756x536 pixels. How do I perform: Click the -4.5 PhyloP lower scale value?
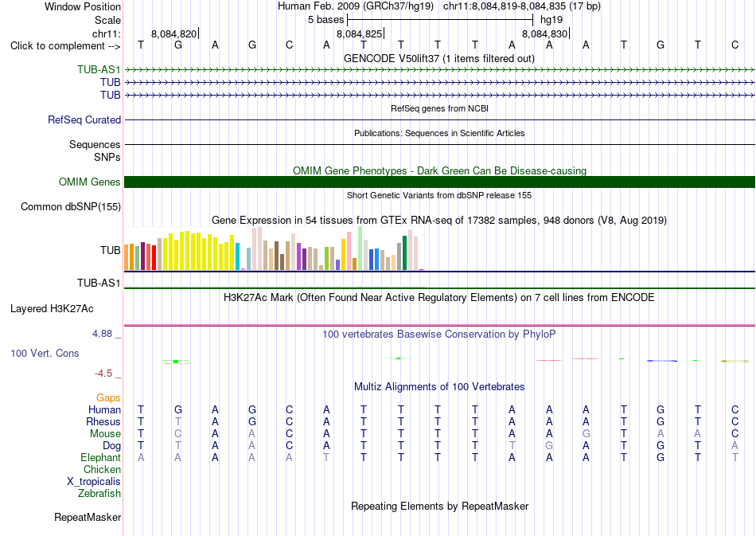click(103, 373)
